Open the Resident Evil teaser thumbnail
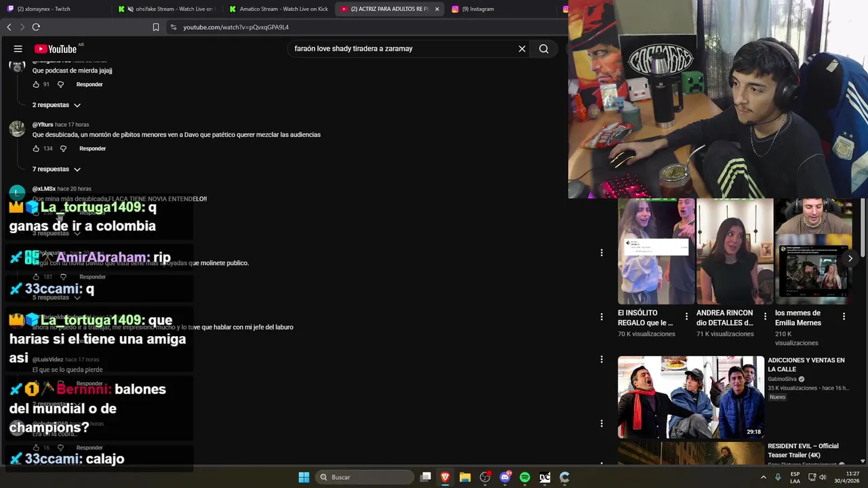Image resolution: width=868 pixels, height=488 pixels. (x=690, y=453)
